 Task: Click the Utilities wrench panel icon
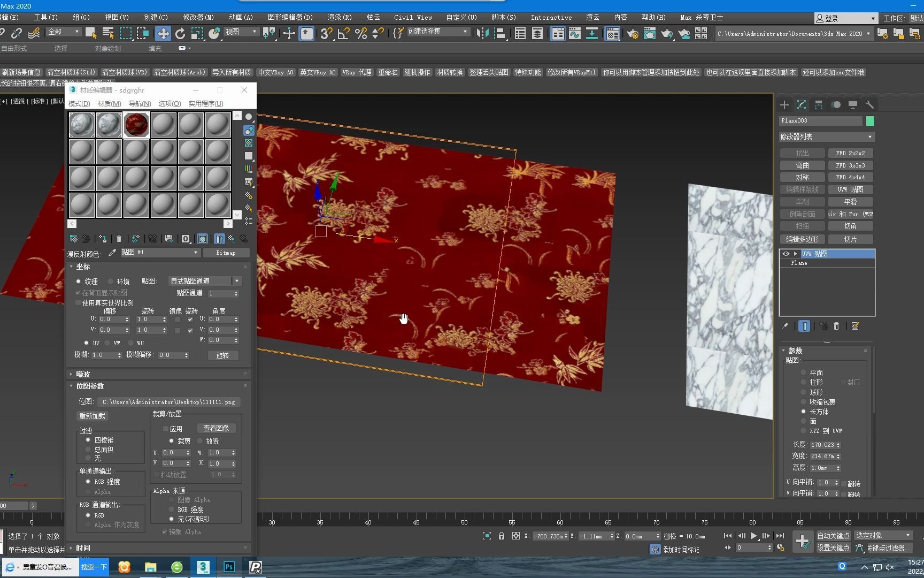tap(870, 105)
